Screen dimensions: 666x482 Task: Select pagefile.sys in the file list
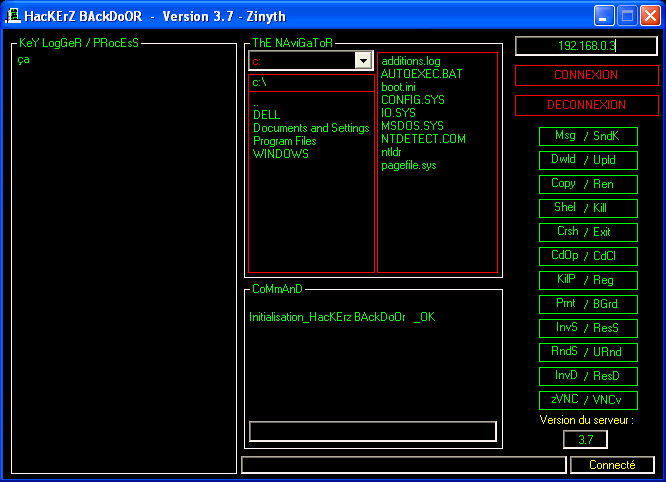click(x=408, y=165)
